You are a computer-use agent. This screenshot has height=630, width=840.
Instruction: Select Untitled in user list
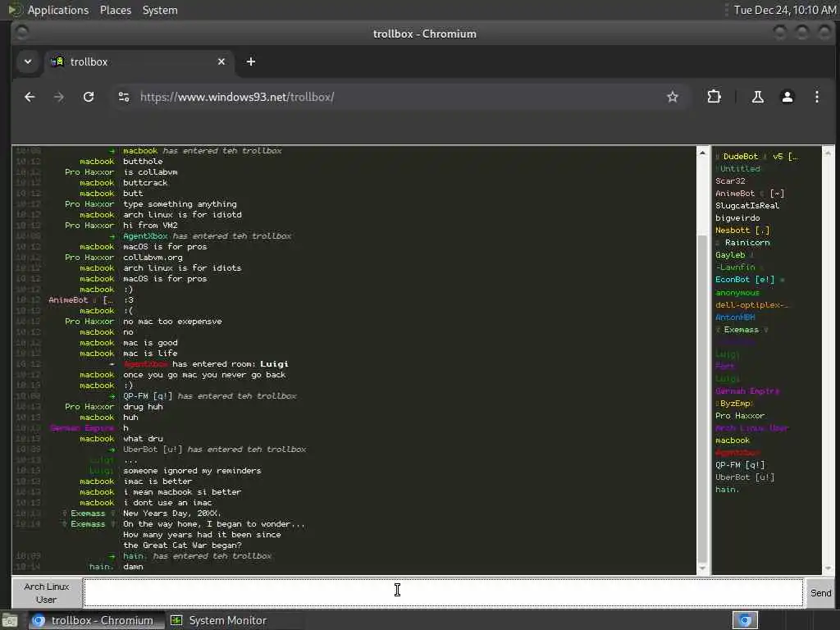pyautogui.click(x=737, y=169)
